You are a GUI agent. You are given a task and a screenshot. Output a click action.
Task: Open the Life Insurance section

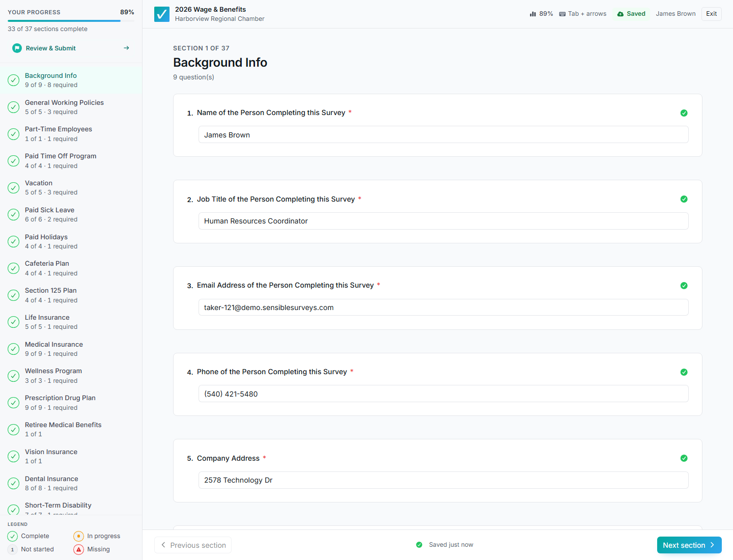click(71, 322)
